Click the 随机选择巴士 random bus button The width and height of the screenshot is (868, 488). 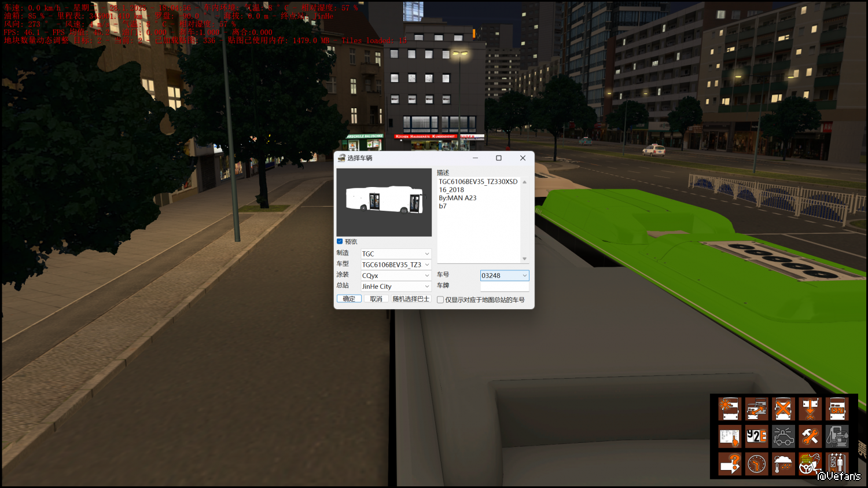pyautogui.click(x=411, y=299)
